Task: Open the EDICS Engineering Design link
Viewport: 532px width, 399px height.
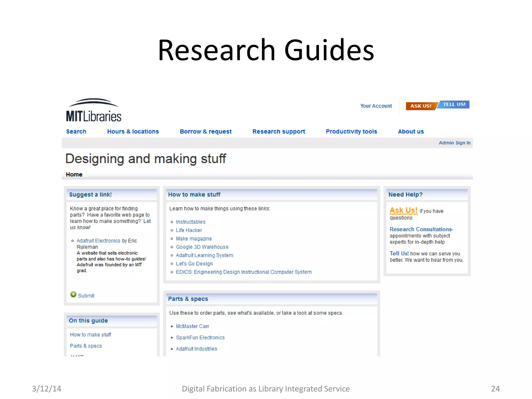Action: pos(244,272)
